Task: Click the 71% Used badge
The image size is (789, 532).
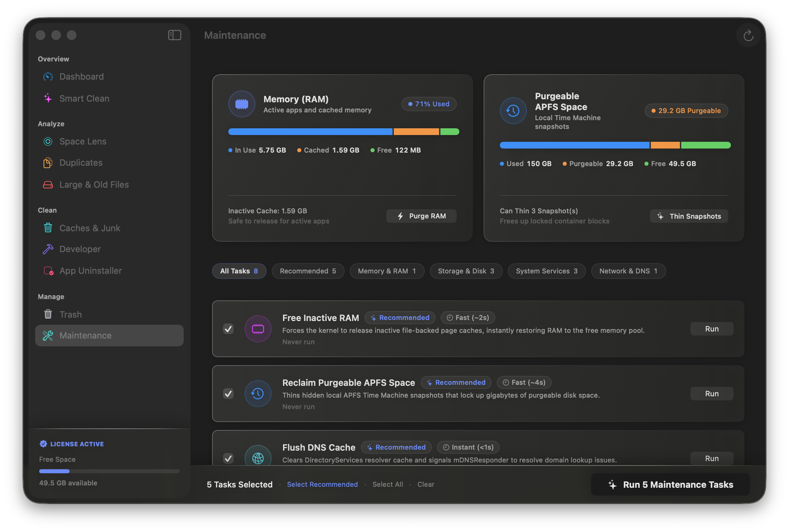Action: pyautogui.click(x=429, y=104)
